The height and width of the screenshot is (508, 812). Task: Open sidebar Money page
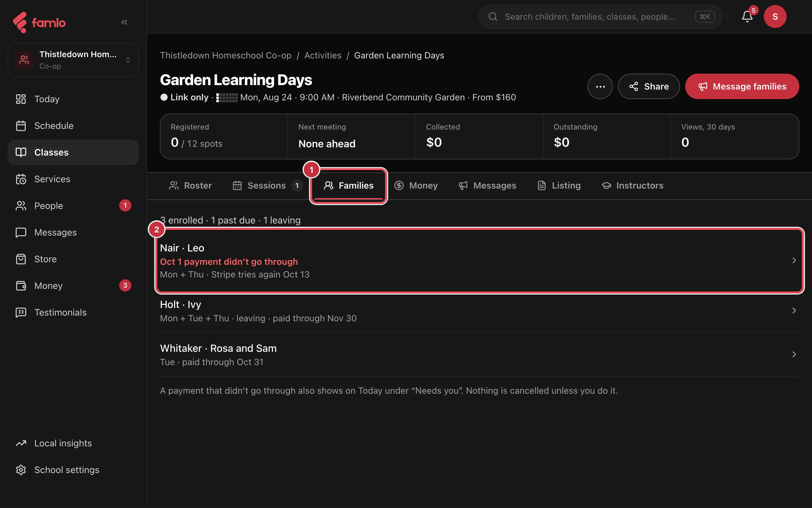pos(73,285)
